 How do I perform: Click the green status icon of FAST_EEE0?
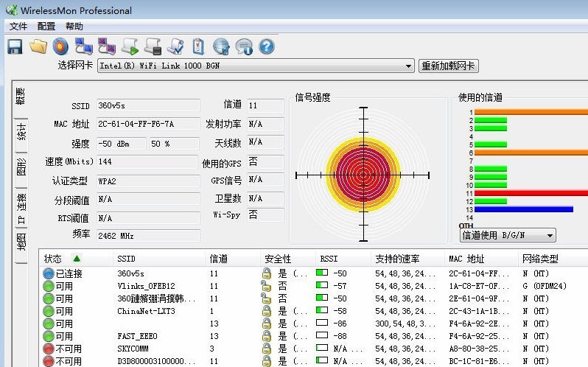tap(49, 336)
